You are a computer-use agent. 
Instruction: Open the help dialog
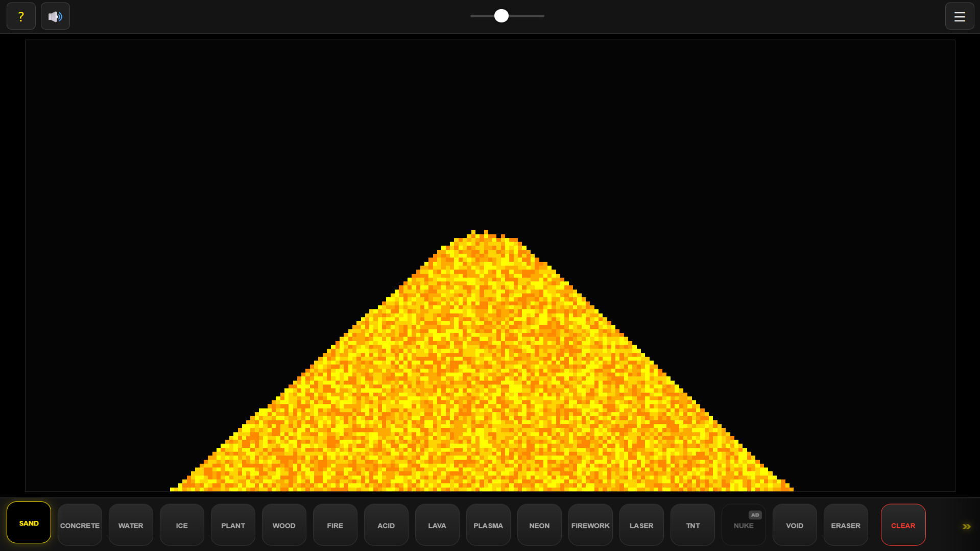tap(21, 16)
